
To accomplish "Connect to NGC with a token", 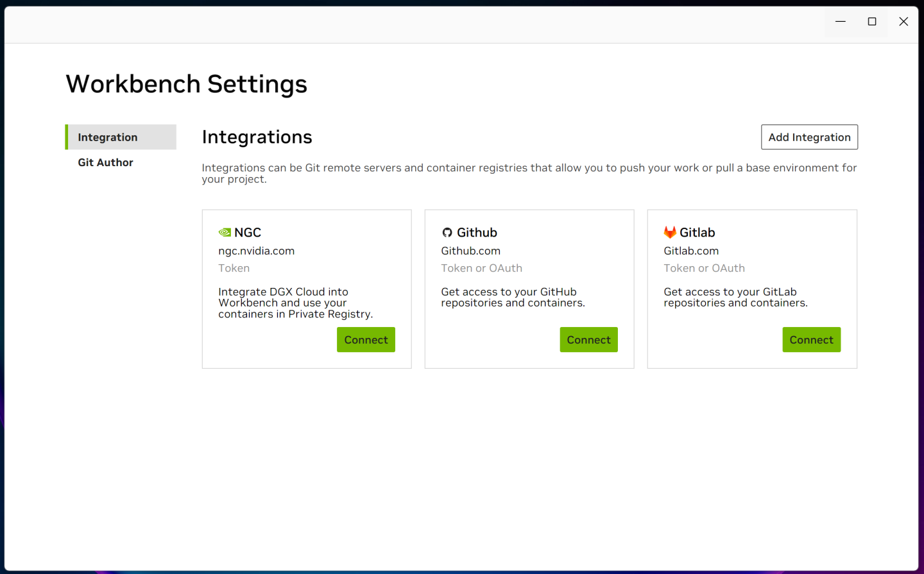I will click(366, 339).
